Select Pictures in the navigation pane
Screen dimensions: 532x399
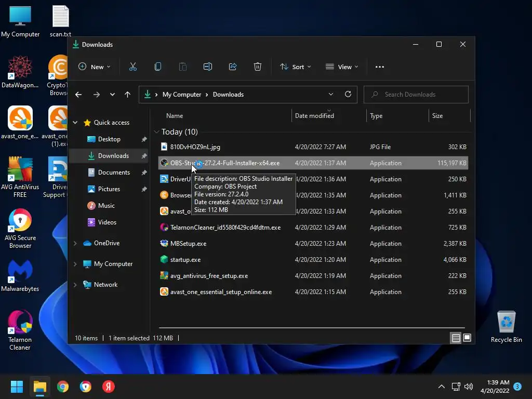[x=109, y=189]
